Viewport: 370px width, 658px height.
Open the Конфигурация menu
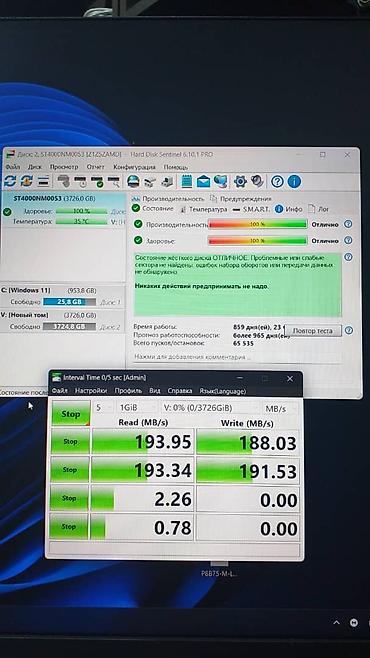click(x=135, y=167)
